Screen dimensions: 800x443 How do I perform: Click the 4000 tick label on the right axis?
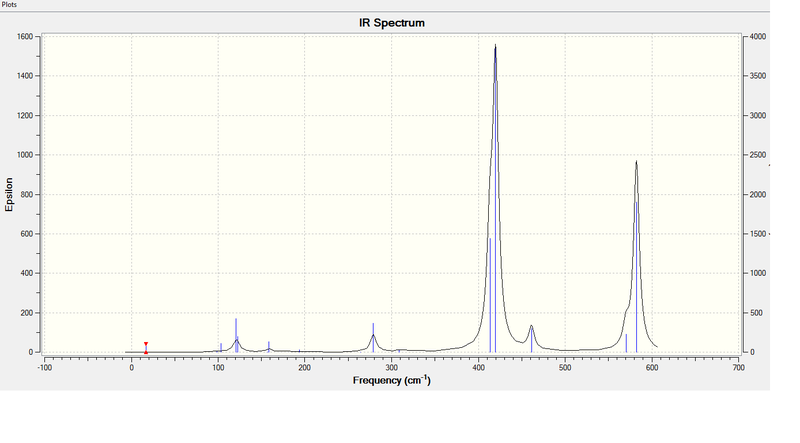point(758,37)
